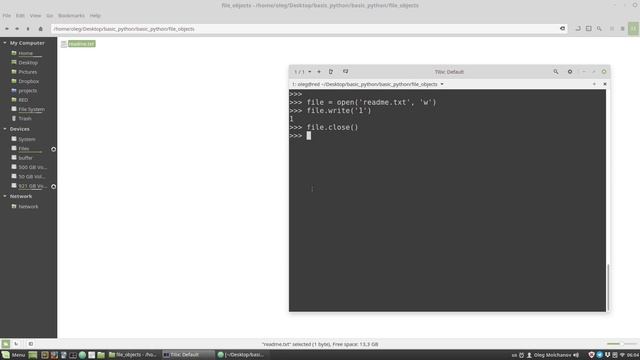Switch to the file_objects taskbar window
The width and height of the screenshot is (640, 360).
pyautogui.click(x=132, y=355)
